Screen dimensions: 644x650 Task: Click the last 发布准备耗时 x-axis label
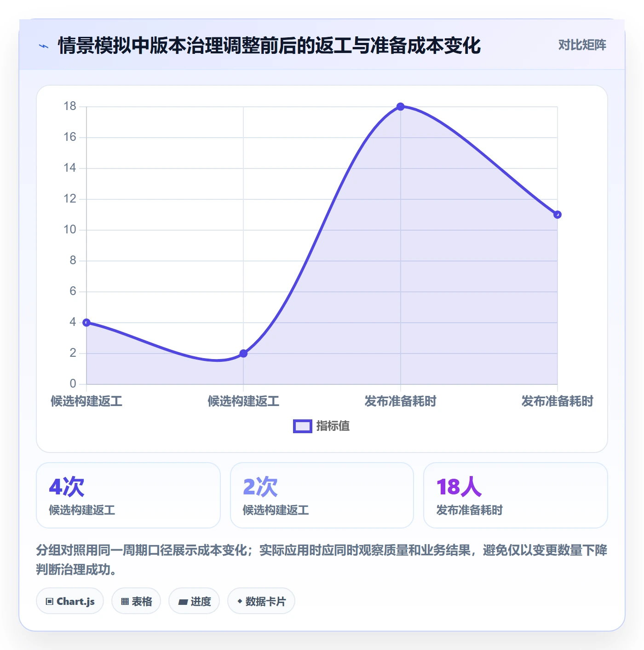coord(557,401)
